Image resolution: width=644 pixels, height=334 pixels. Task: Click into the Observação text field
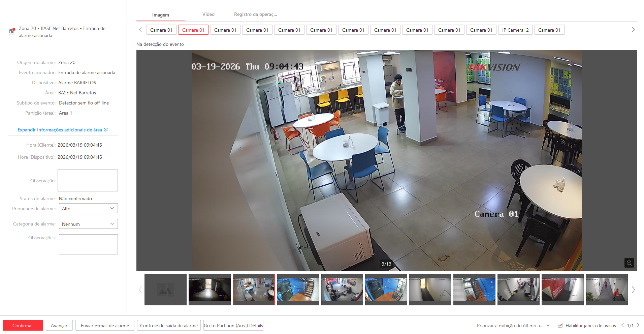pyautogui.click(x=88, y=180)
